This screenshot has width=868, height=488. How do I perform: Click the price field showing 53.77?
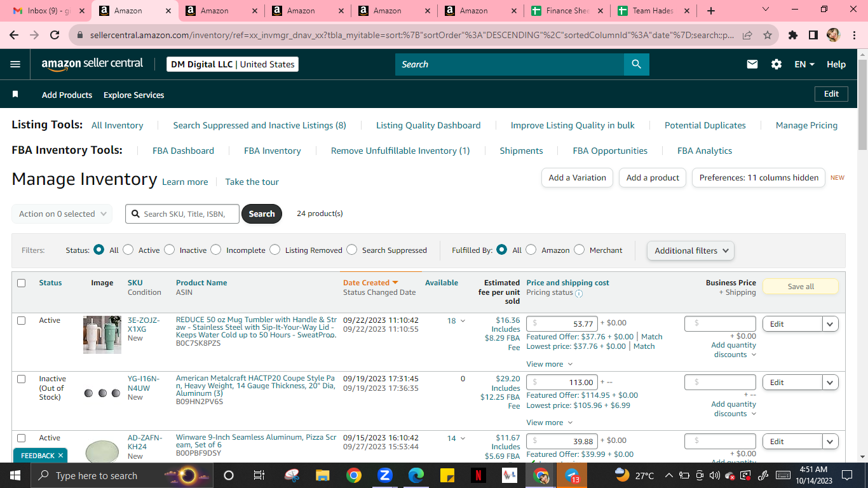pyautogui.click(x=562, y=324)
